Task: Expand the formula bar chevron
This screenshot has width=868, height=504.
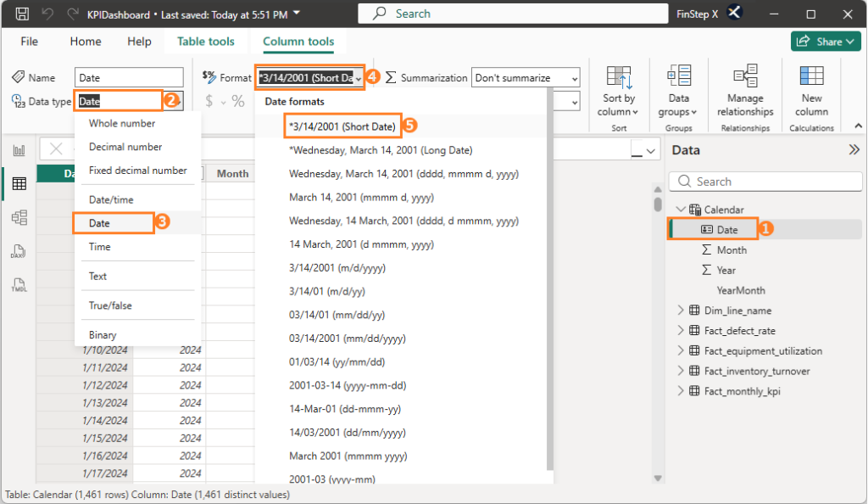Action: tap(651, 151)
